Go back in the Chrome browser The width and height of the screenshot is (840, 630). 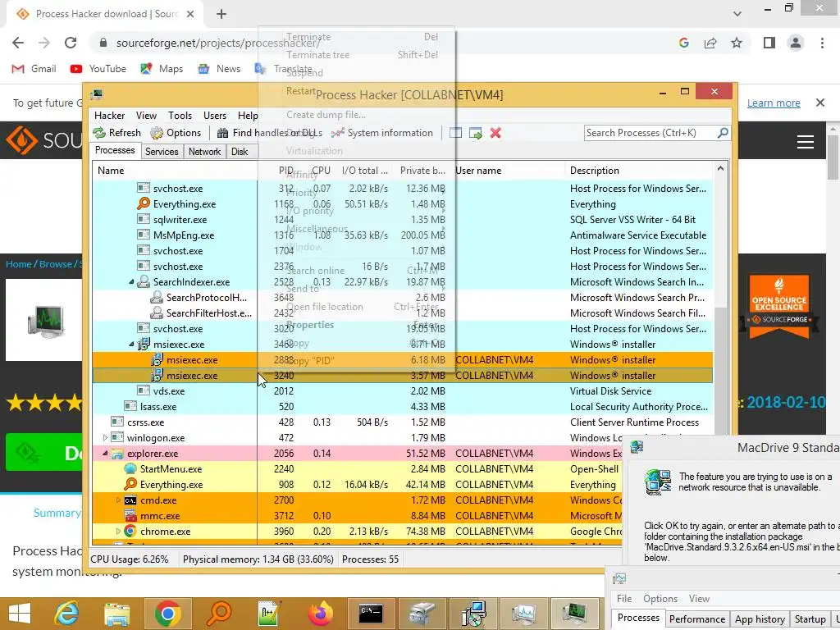[18, 43]
